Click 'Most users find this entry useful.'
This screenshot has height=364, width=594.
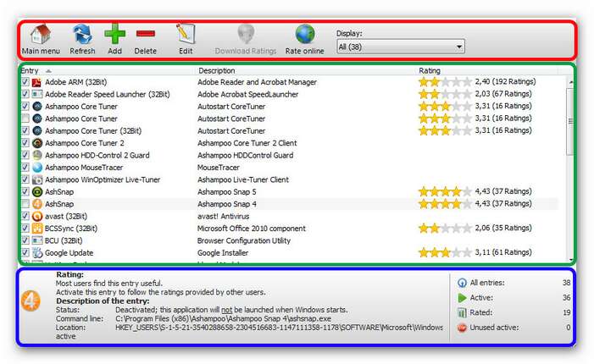[109, 283]
